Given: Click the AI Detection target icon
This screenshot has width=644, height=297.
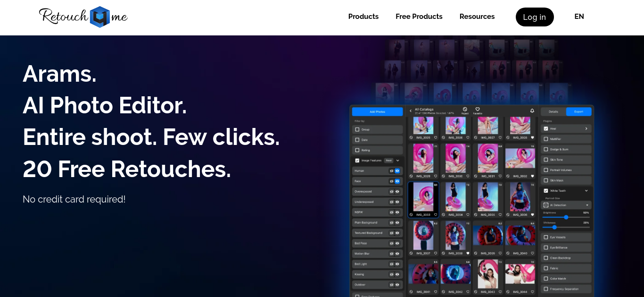Looking at the screenshot, I should tap(546, 205).
